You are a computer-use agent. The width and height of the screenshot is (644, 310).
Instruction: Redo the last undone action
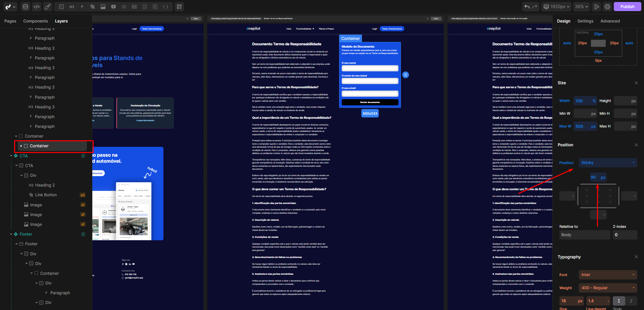click(x=535, y=7)
